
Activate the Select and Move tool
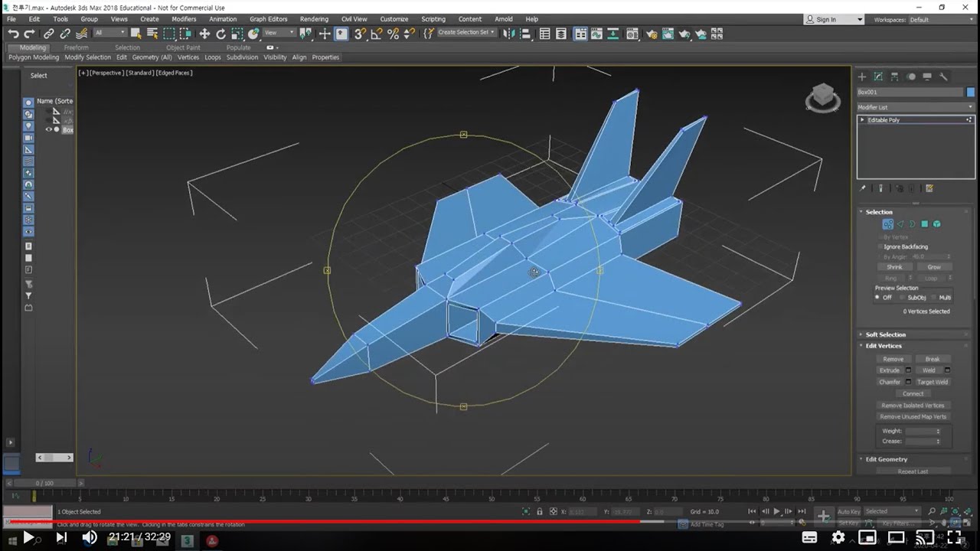point(204,34)
